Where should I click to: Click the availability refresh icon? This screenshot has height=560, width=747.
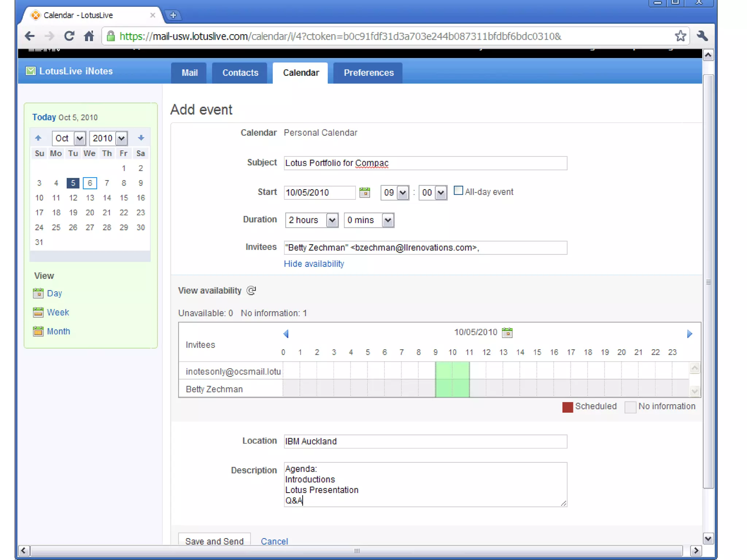pyautogui.click(x=251, y=291)
